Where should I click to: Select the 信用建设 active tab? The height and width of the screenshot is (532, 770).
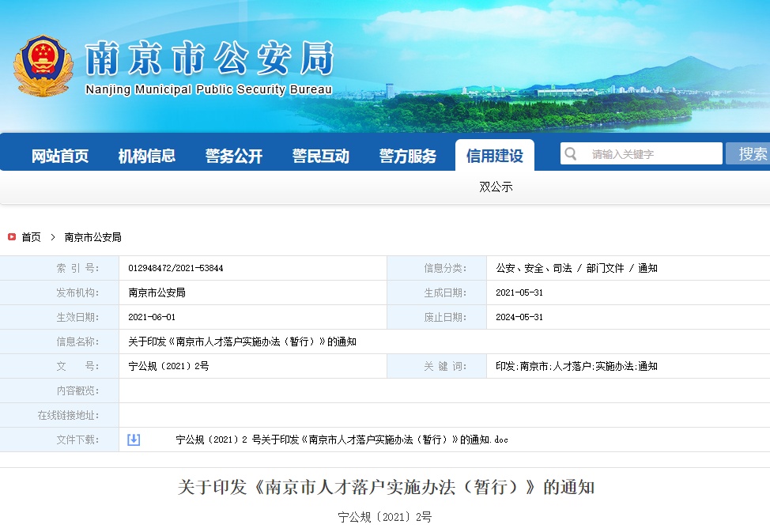coord(495,156)
